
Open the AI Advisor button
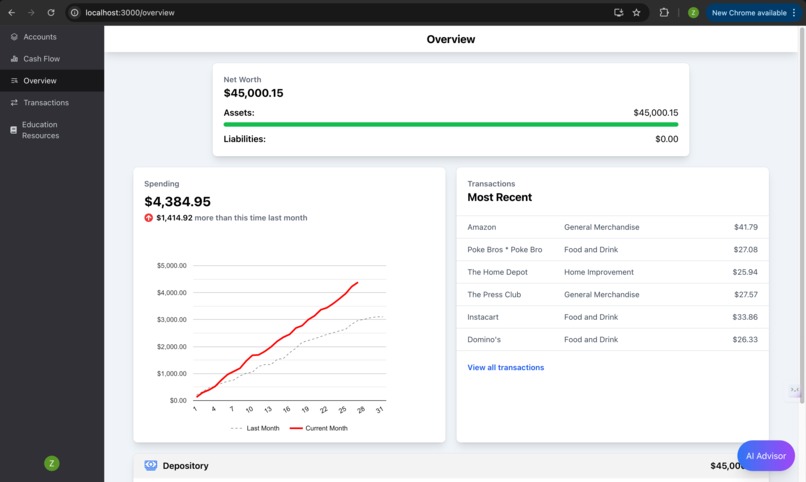pyautogui.click(x=766, y=456)
